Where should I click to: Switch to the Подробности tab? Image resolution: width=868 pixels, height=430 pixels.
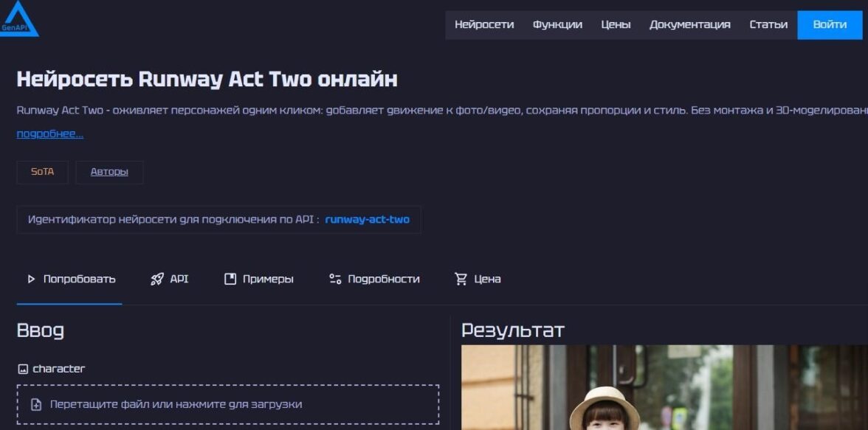coord(374,279)
